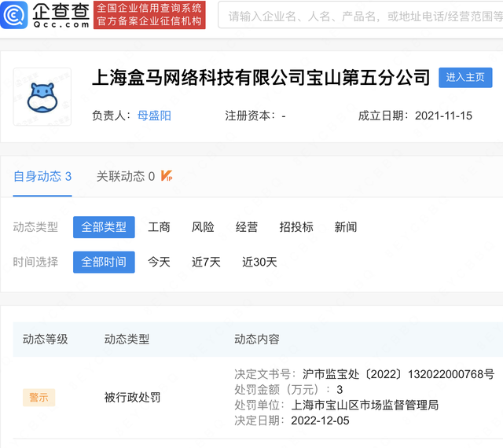
Task: Click 上海市宝山区市场监督管理局 text
Action: point(365,405)
